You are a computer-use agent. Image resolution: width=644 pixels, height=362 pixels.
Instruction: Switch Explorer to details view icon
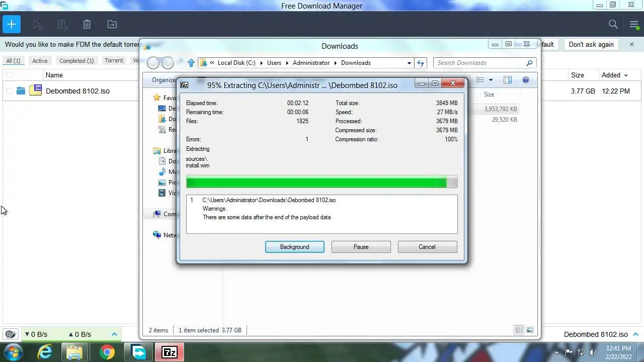point(519,330)
